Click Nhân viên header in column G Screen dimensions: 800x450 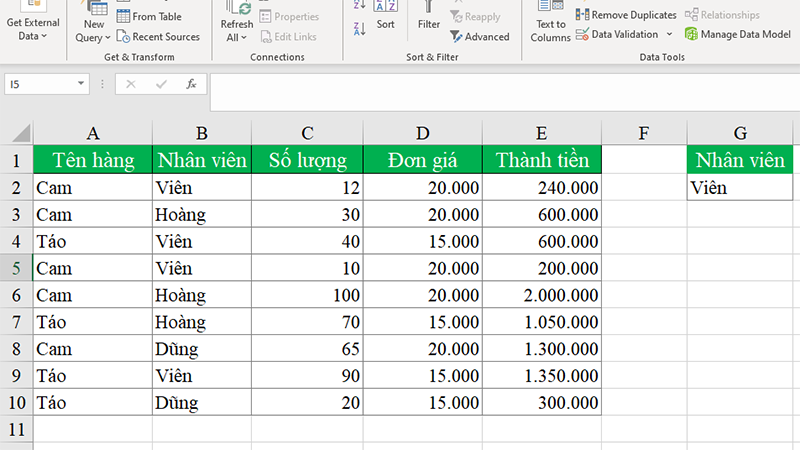[740, 160]
